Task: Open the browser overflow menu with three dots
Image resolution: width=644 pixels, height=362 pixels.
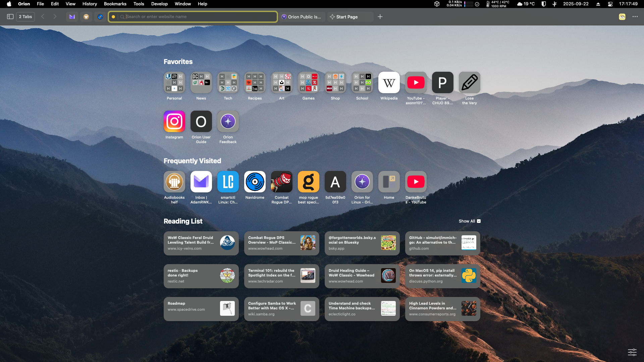Action: (636, 16)
